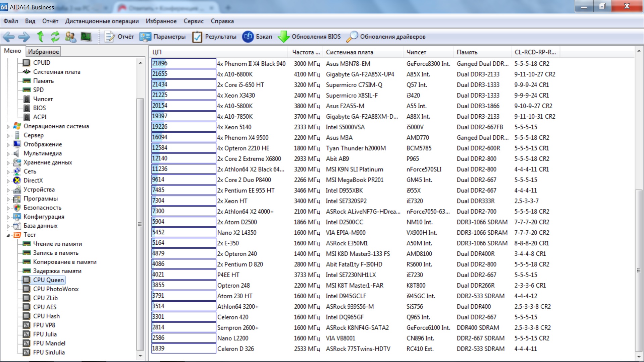
Task: Select the memory read test item
Action: pos(57,244)
